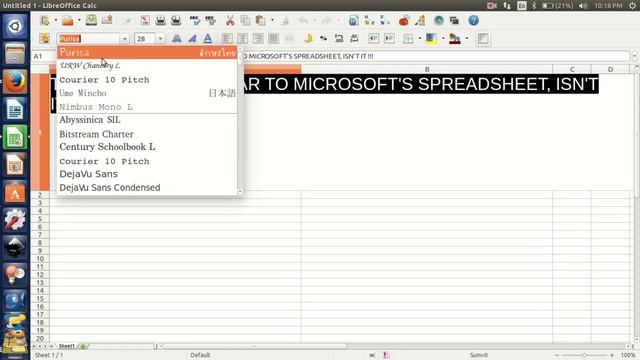Expand the New document dropdown arrow
Screen dimensions: 640x360
(x=56, y=20)
